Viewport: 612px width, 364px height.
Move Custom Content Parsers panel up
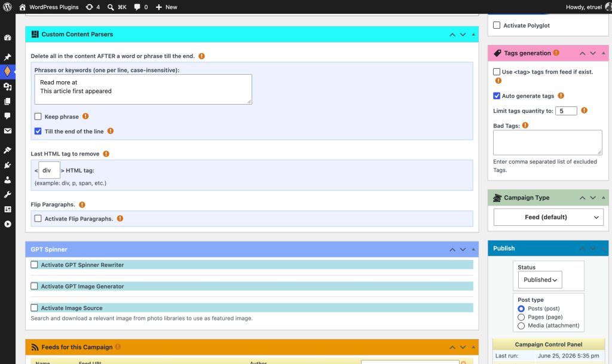click(x=452, y=34)
